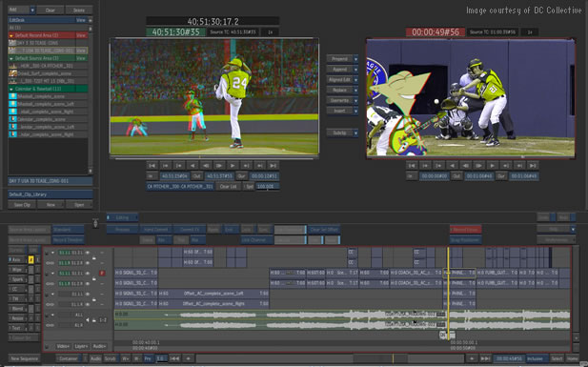Image resolution: width=588 pixels, height=367 pixels.
Task: Toggle the Inclusive button
Action: click(x=536, y=358)
